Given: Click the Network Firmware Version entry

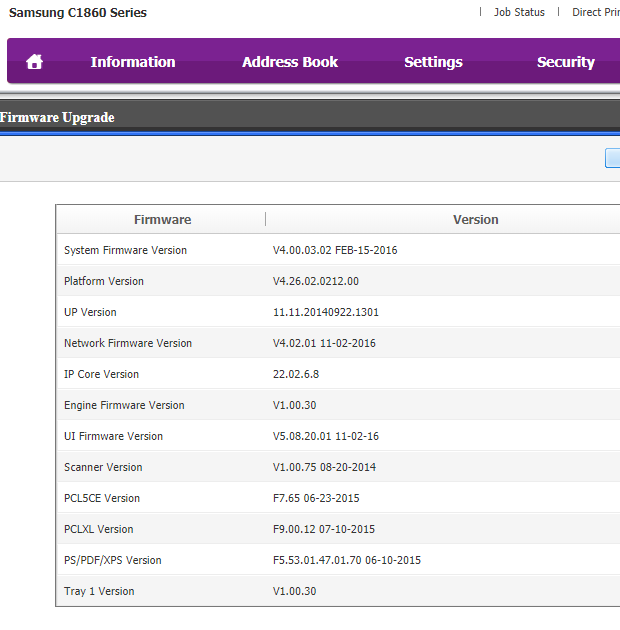Looking at the screenshot, I should coord(128,343).
